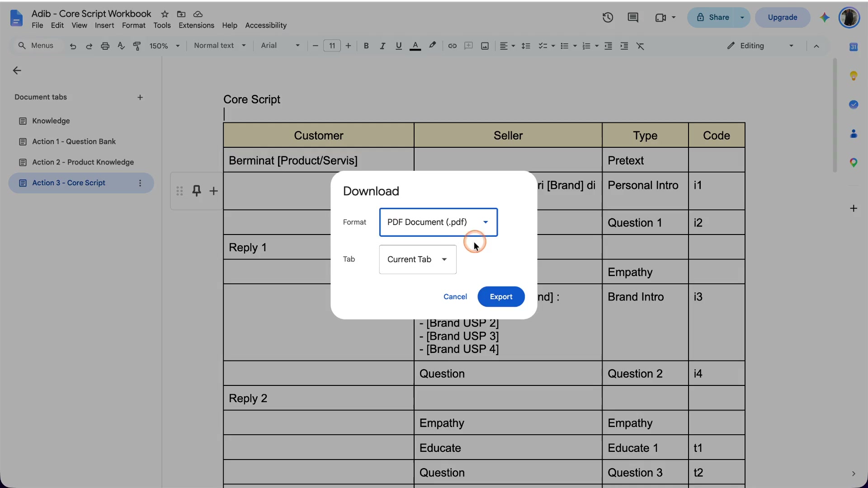The width and height of the screenshot is (868, 488).
Task: Click the Export button
Action: coord(501,297)
